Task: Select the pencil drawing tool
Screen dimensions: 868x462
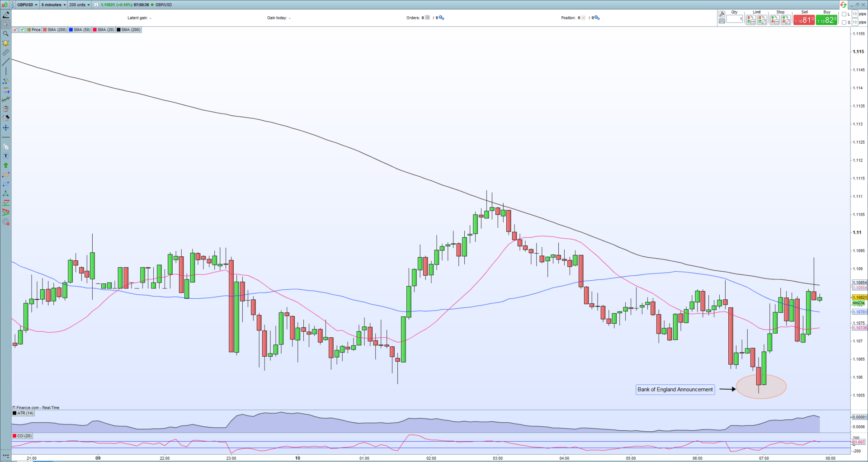Action: pos(6,15)
